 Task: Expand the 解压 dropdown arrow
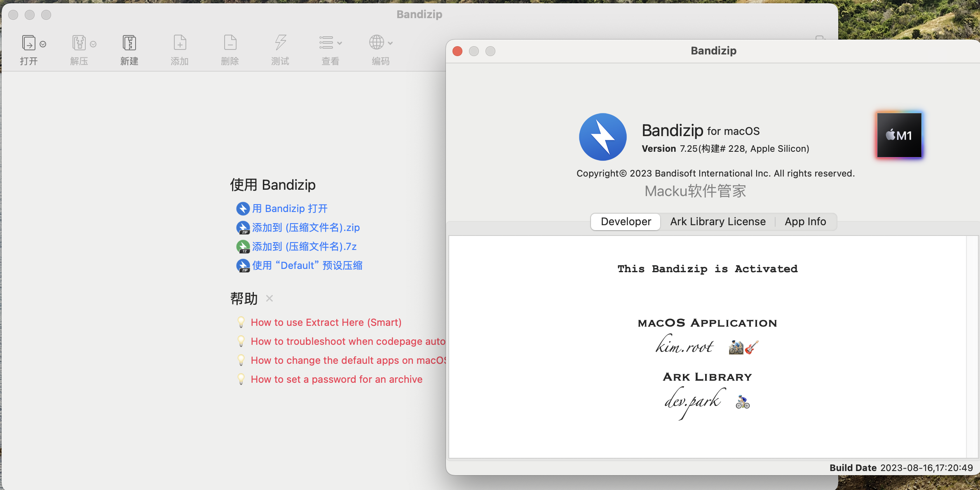click(x=93, y=44)
